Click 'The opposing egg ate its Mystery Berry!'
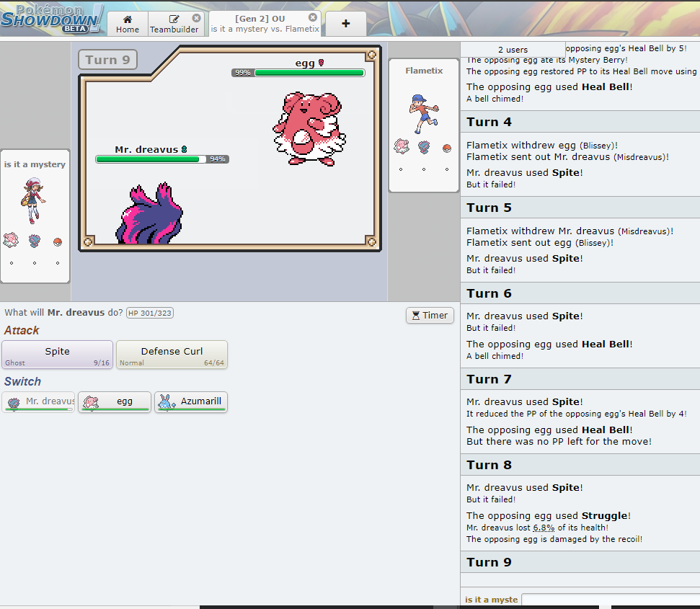 pos(547,60)
